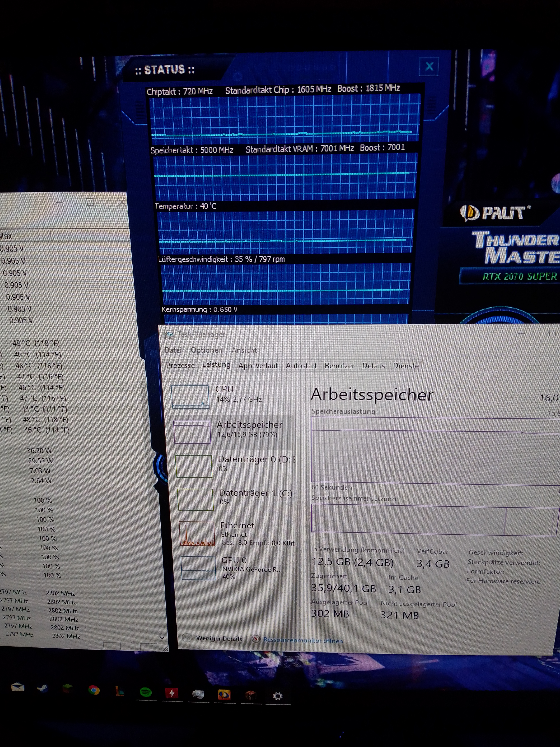Switch to the Prozesse tab
560x747 pixels.
point(180,366)
